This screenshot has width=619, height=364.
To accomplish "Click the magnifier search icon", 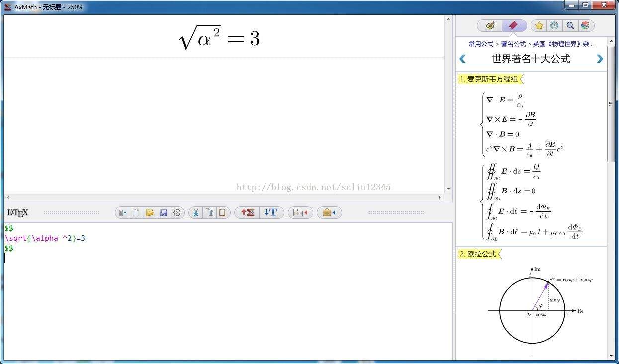I will tap(570, 25).
